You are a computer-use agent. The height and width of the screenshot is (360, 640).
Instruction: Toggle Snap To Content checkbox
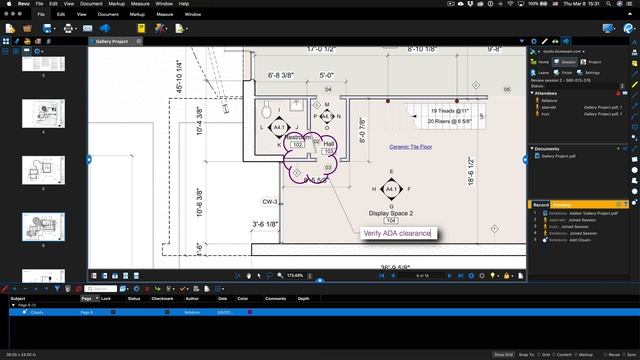tap(553, 355)
